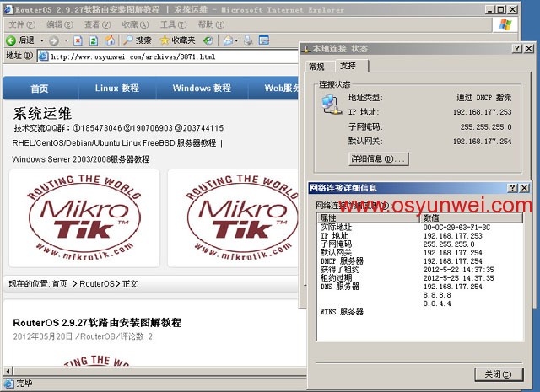Open the Linux 教程 navigation link
Image resolution: width=540 pixels, height=392 pixels.
pyautogui.click(x=117, y=89)
